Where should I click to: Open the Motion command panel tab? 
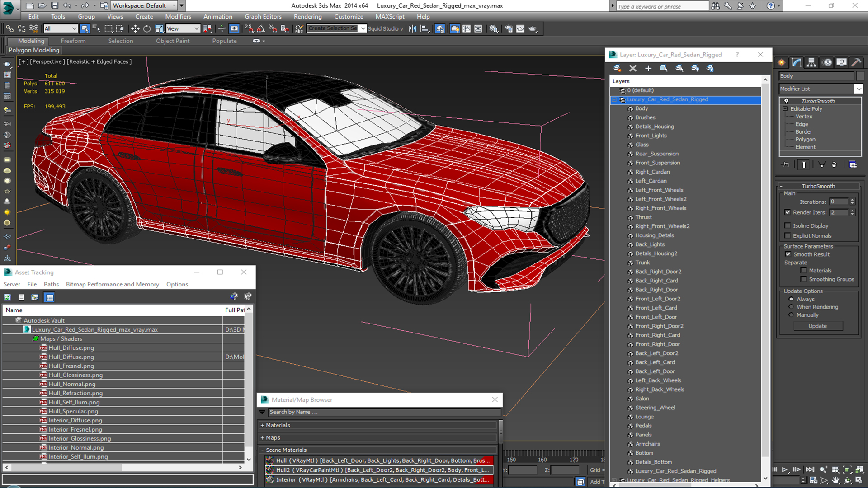coord(827,62)
